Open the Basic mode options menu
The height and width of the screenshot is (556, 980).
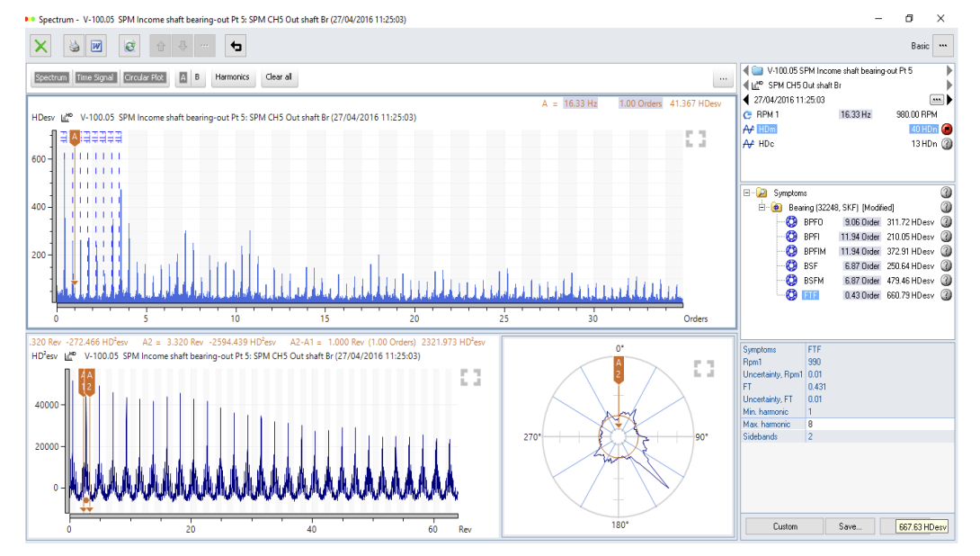coord(942,46)
